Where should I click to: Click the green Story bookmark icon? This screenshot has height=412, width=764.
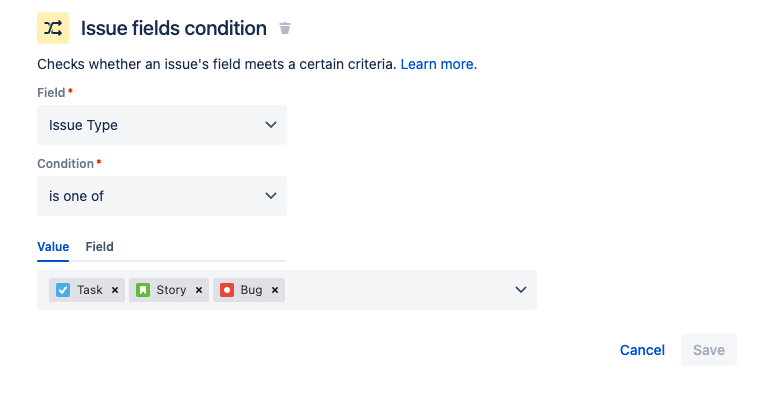tap(143, 290)
